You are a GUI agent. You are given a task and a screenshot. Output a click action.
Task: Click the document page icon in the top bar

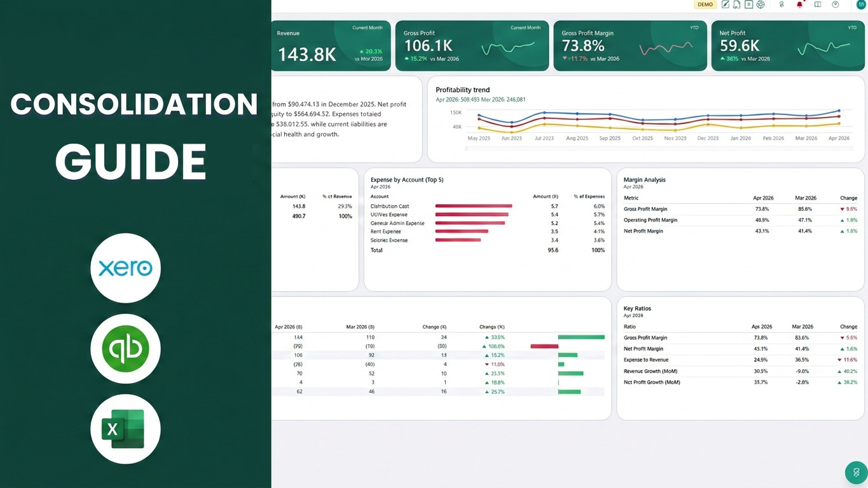tap(736, 4)
